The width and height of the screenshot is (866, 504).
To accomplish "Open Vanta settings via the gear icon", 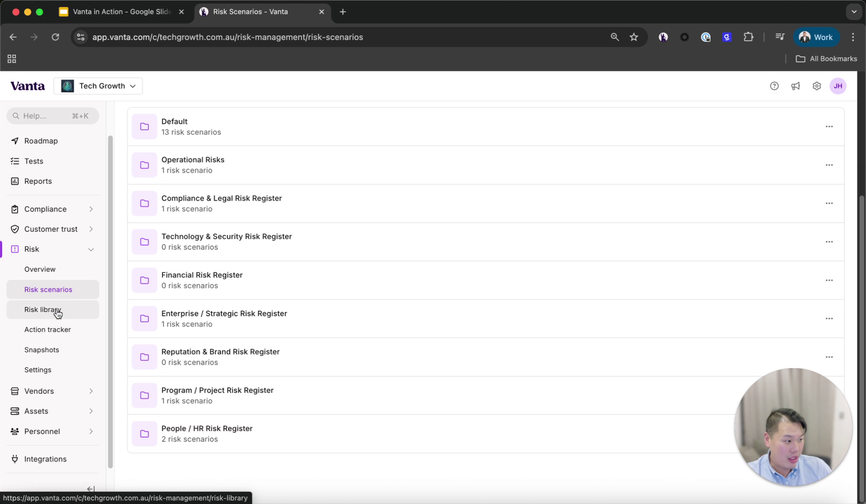I will click(816, 86).
